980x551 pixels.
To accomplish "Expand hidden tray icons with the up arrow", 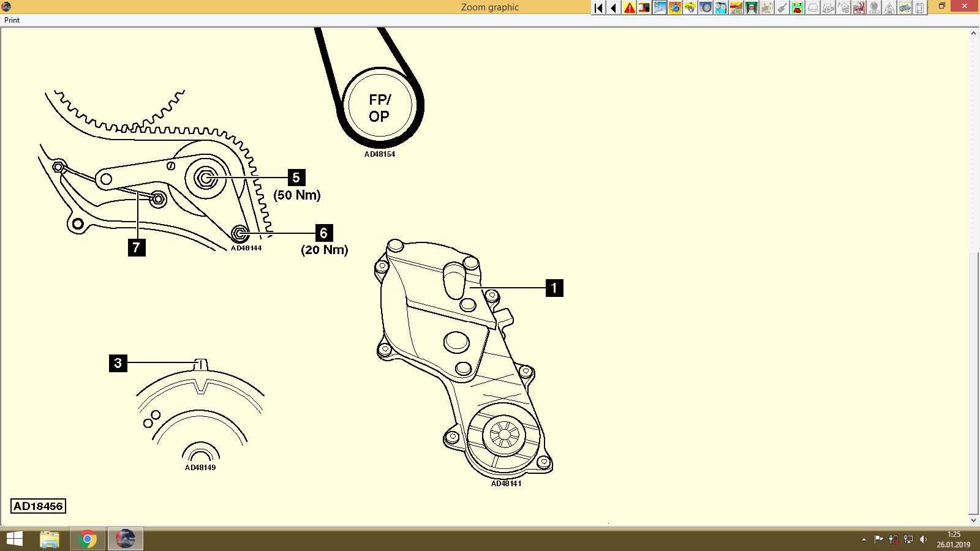I will pyautogui.click(x=864, y=539).
